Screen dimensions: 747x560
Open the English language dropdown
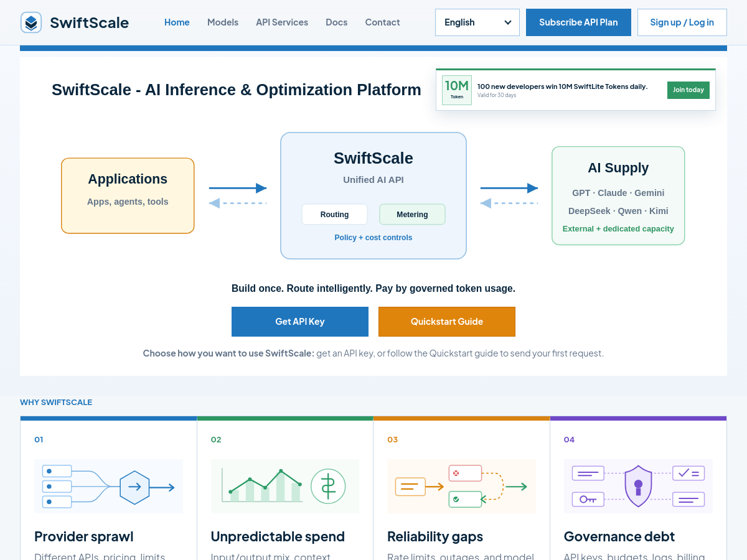pos(477,22)
